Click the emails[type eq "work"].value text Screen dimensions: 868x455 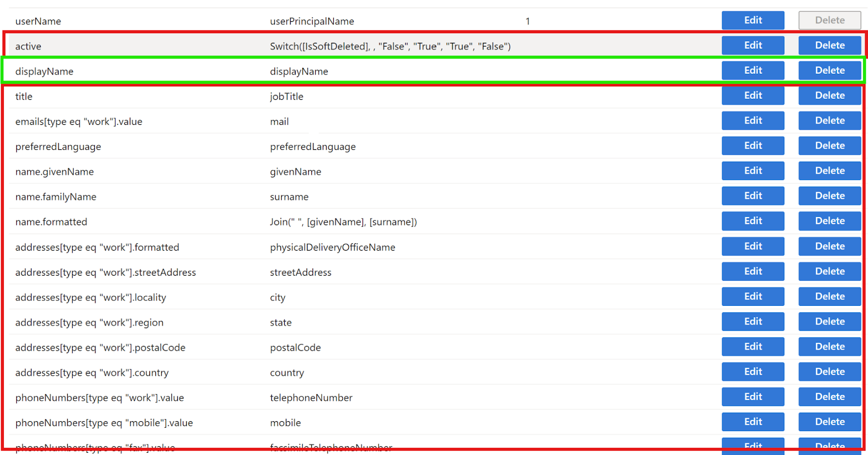[79, 121]
